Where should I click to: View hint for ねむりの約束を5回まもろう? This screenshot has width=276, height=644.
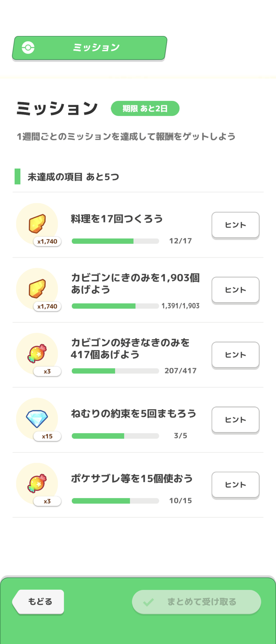[235, 420]
